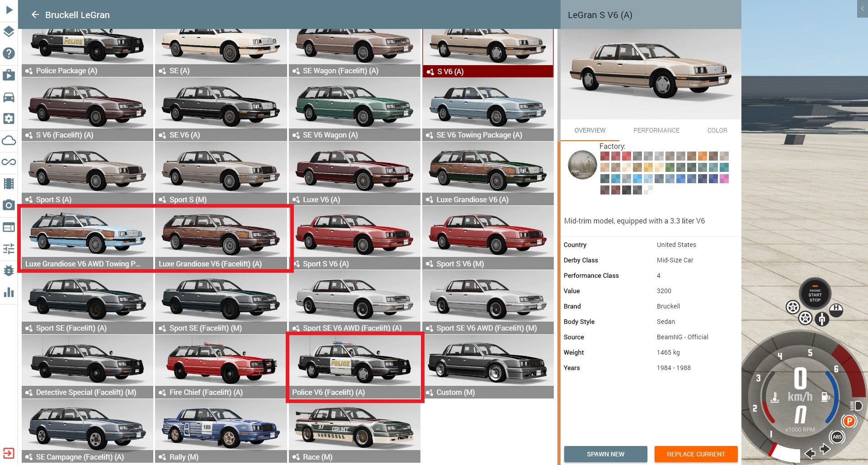Select the Sport S (M) configuration
The height and width of the screenshot is (465, 868).
[221, 174]
